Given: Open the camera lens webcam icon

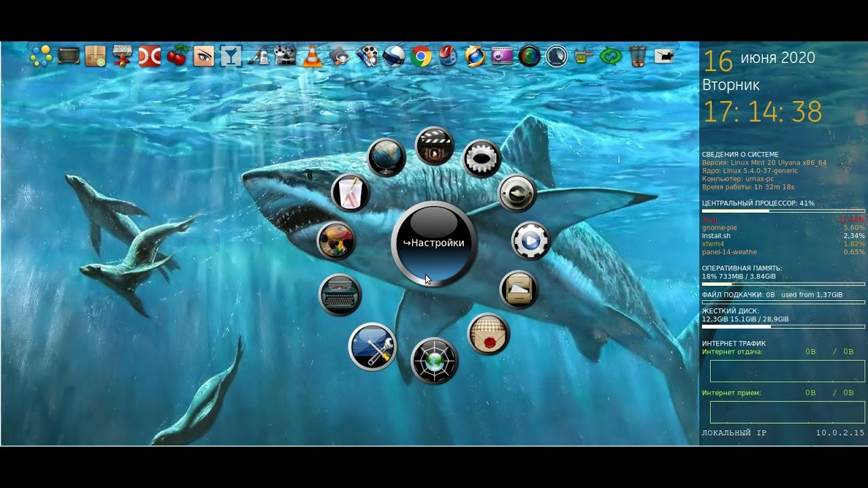Looking at the screenshot, I should coord(529,56).
